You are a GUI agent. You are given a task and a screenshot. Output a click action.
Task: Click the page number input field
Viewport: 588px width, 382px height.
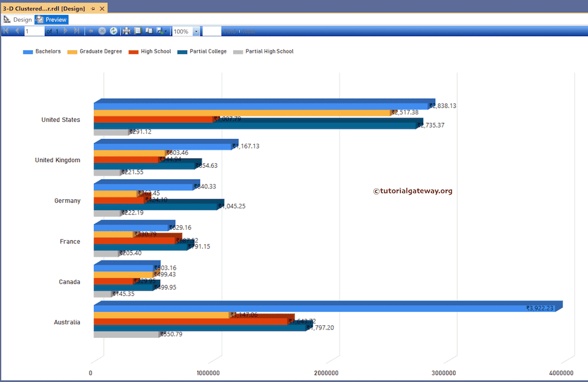(x=33, y=30)
